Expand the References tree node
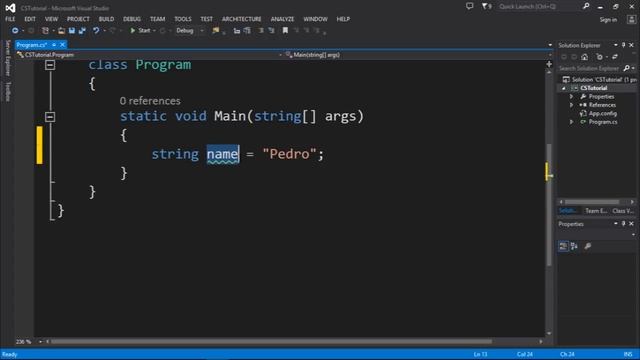Screen dimensions: 640x360 click(571, 105)
